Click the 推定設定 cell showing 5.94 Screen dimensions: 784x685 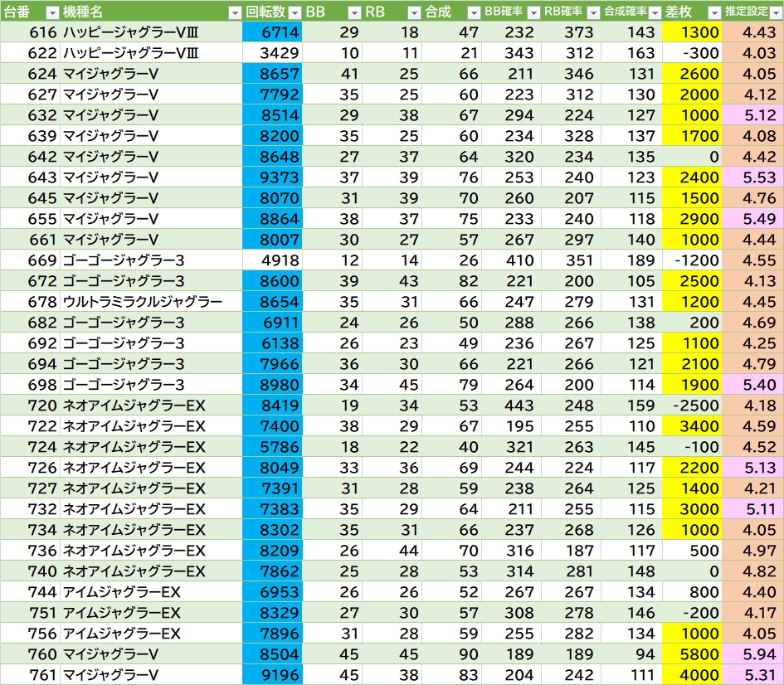tap(753, 654)
